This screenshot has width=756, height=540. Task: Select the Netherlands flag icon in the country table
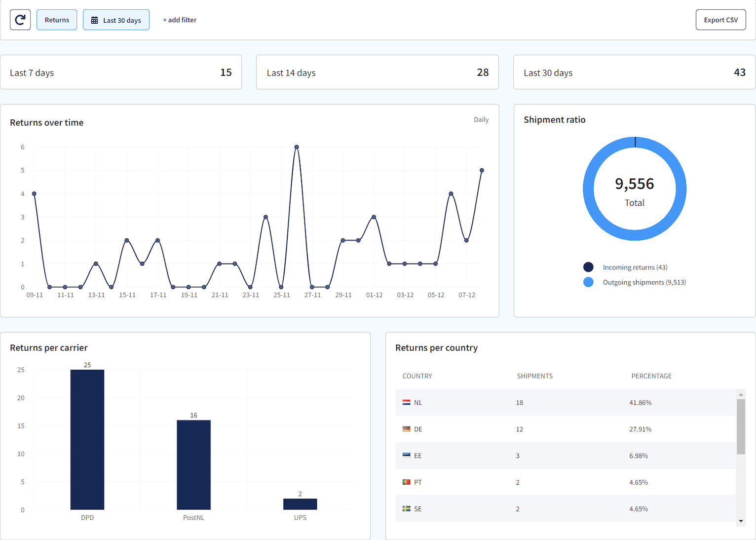[406, 402]
